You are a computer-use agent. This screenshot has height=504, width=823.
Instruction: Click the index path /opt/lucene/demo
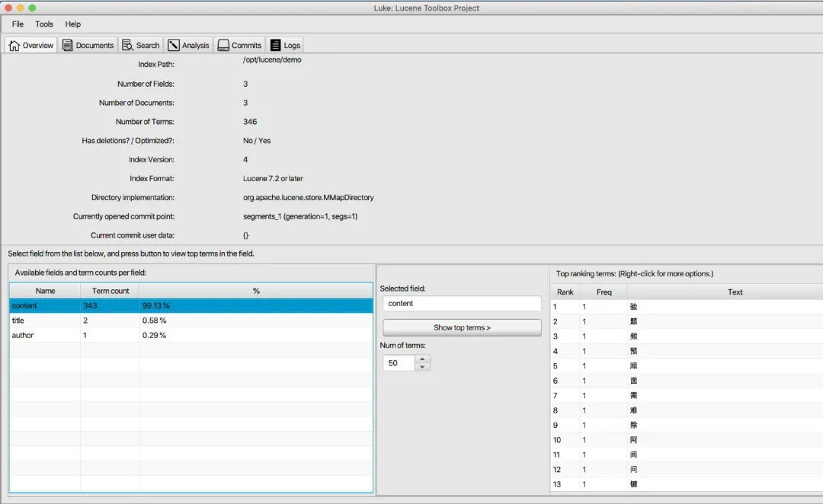coord(272,60)
